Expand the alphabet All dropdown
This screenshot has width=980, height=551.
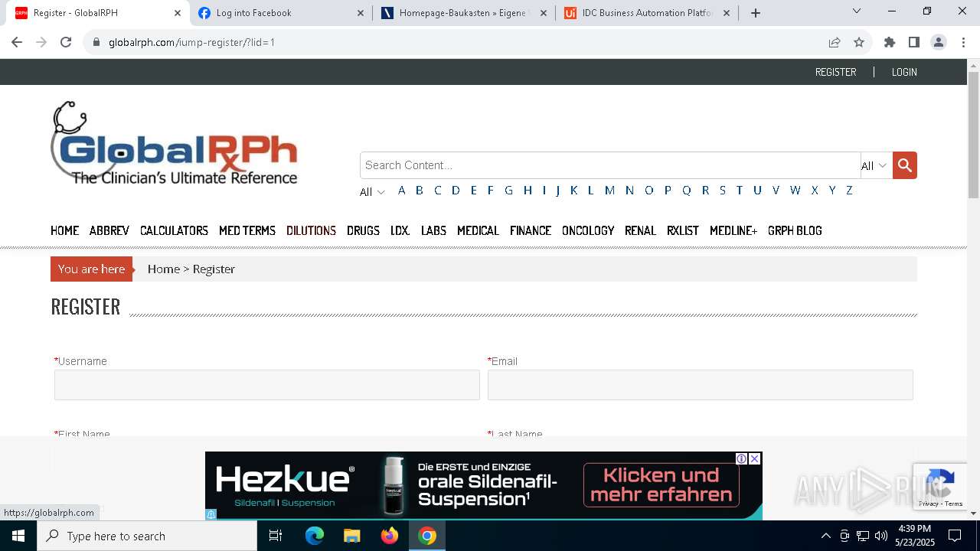pyautogui.click(x=373, y=192)
